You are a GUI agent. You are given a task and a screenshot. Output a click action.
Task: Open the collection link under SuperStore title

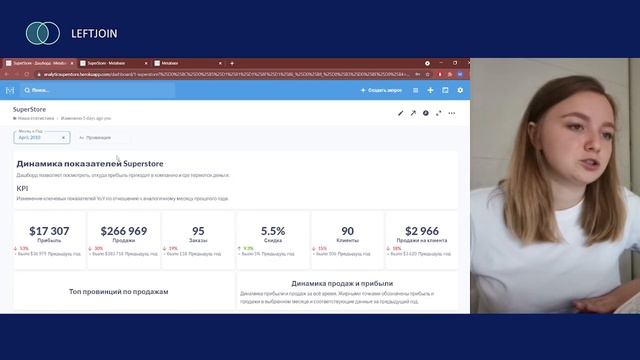click(33, 118)
